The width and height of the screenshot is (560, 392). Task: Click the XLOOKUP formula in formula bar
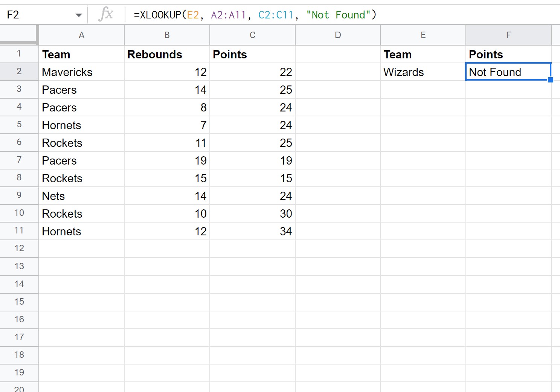point(255,15)
